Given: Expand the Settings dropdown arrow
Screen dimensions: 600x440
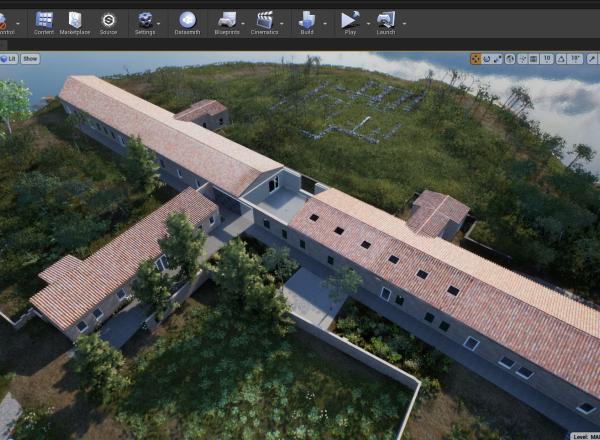Looking at the screenshot, I should (159, 24).
